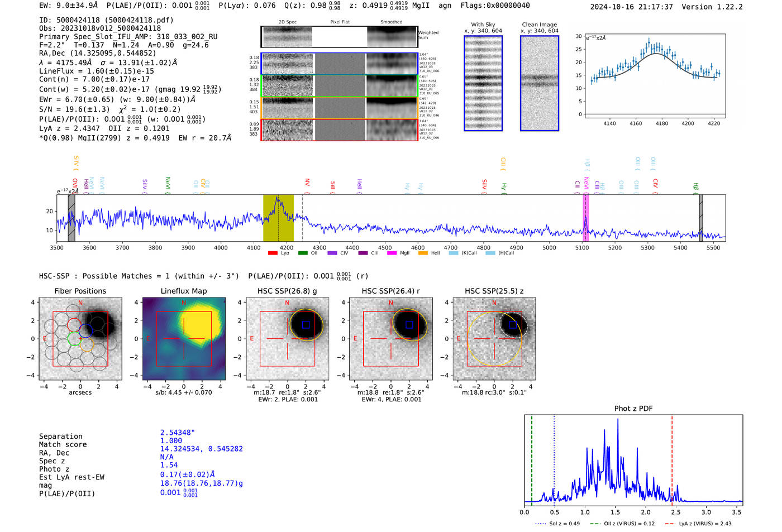This screenshot has width=782, height=532.
Task: Select the With Sky cutout image
Action: click(x=483, y=83)
